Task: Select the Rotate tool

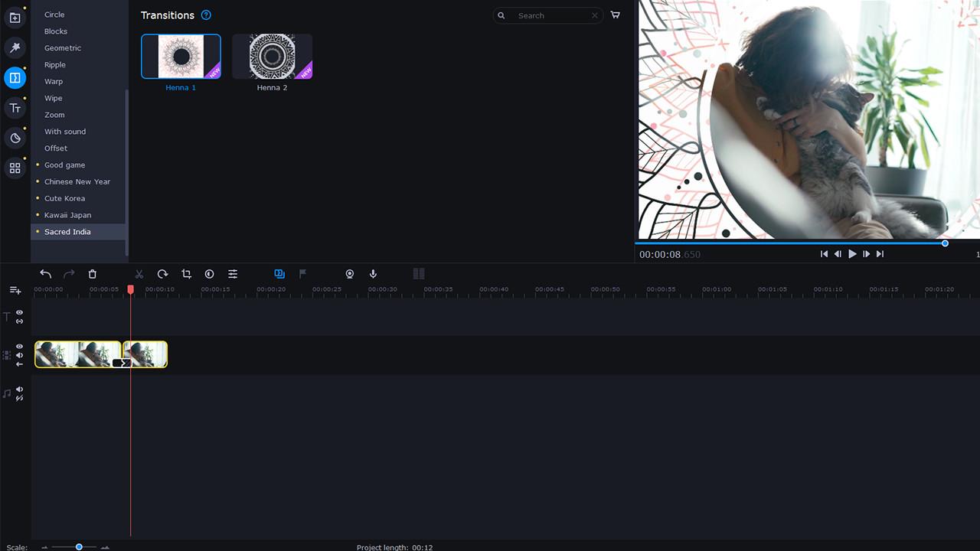Action: 162,273
